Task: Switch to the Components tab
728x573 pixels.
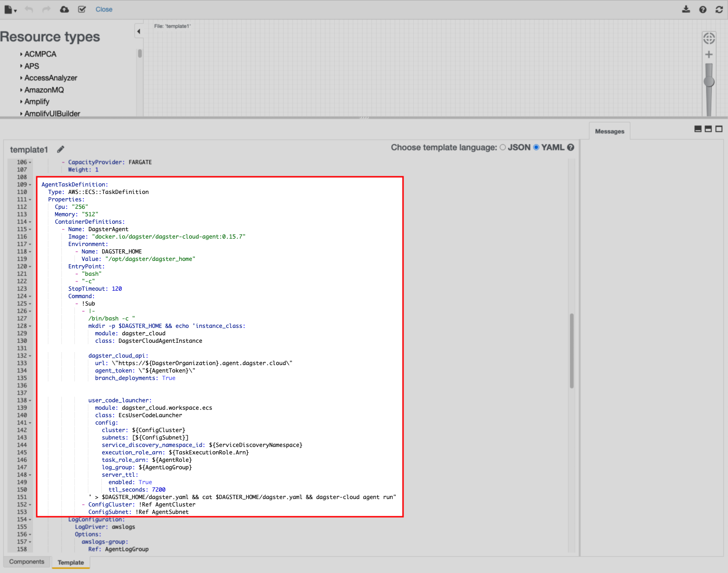Action: click(26, 562)
